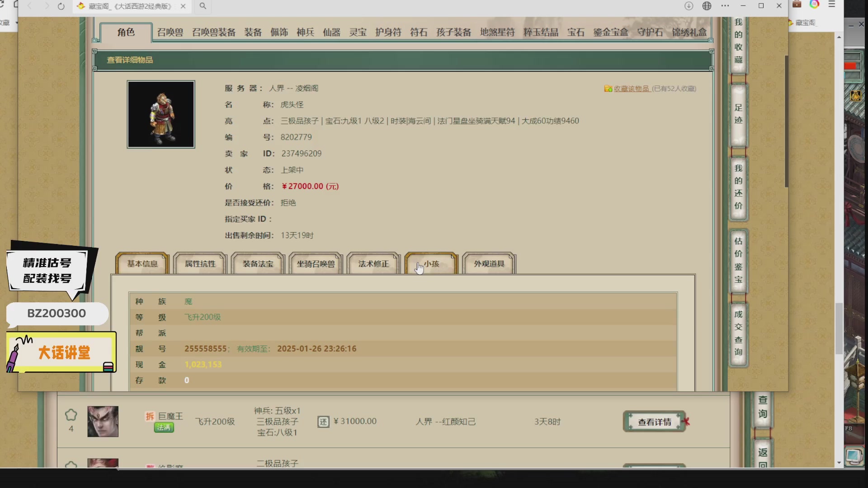The image size is (868, 488).
Task: Open the 符石 category tab
Action: [419, 32]
